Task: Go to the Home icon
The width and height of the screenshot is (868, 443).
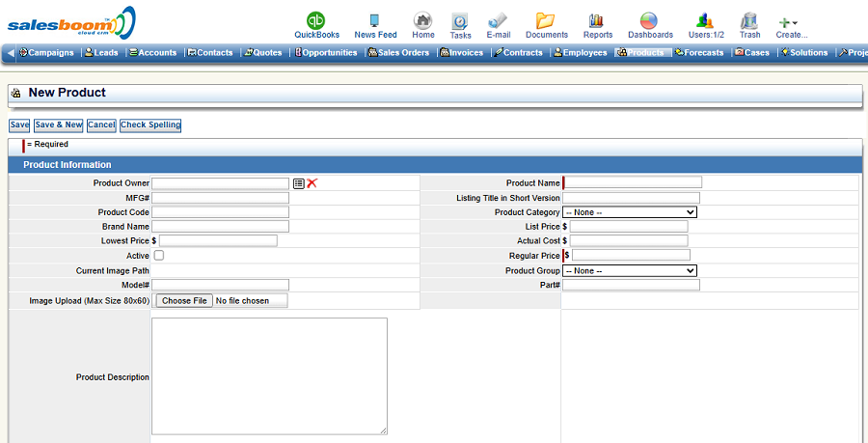Action: 422,20
